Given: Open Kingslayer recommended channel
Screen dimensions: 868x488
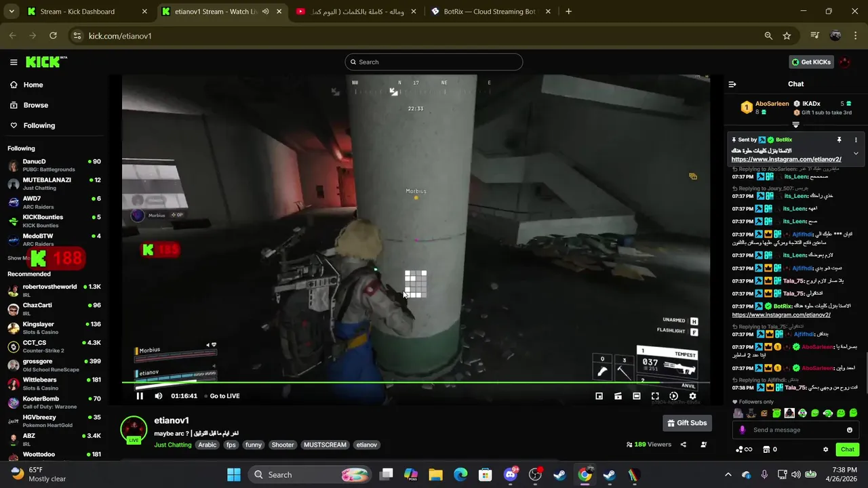Looking at the screenshot, I should (54, 328).
